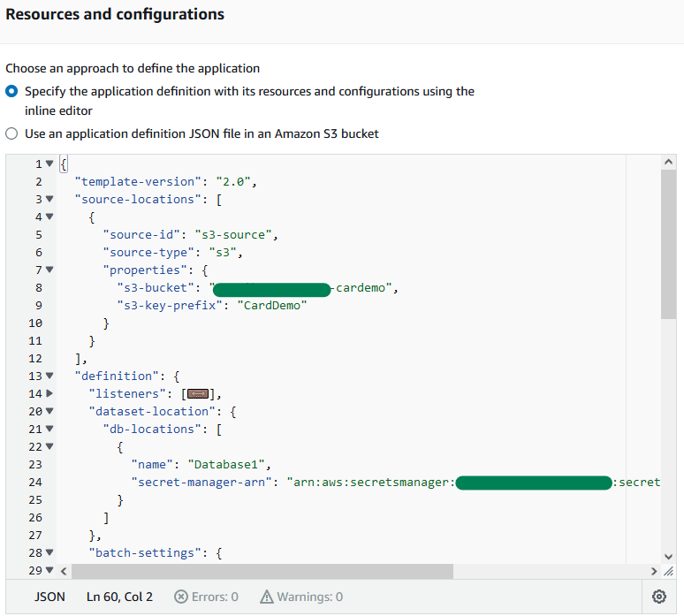Collapse the definition block at line 13
Image resolution: width=684 pixels, height=616 pixels.
49,376
